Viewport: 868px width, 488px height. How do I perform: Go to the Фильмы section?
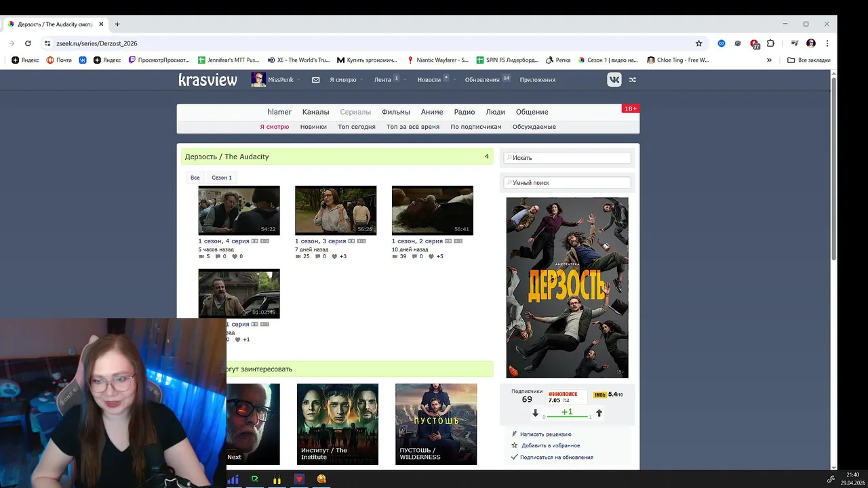[396, 112]
